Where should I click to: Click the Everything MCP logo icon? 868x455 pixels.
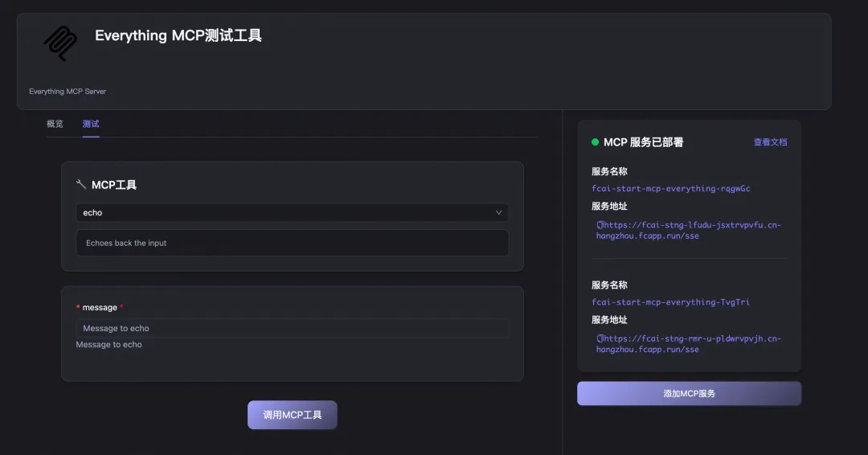coord(60,43)
